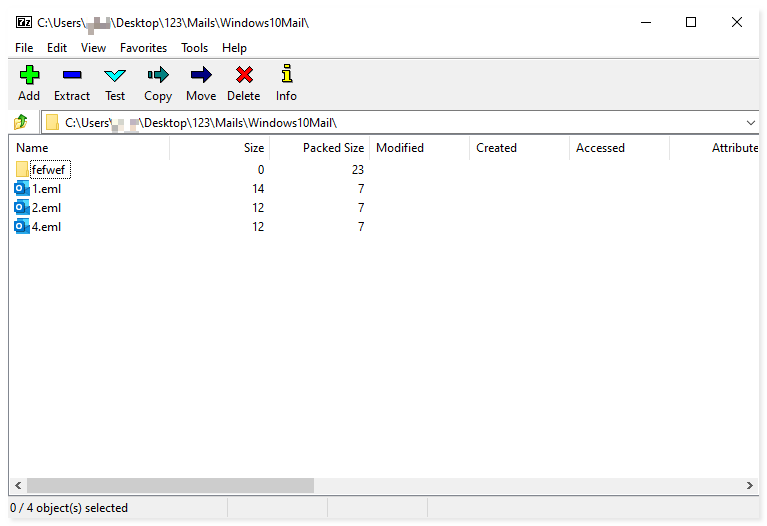Sort by the Name column header
Viewport: 767px width, 526px height.
pos(88,148)
